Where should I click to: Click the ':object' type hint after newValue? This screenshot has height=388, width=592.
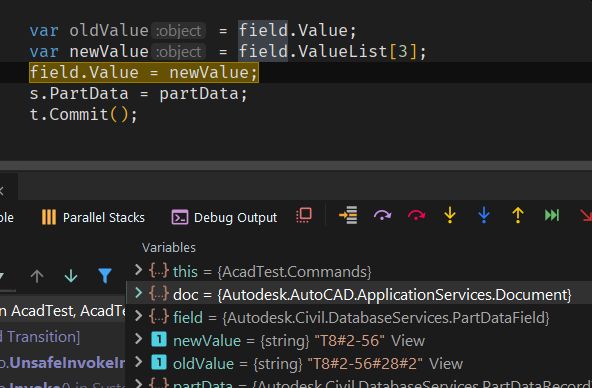coord(179,52)
